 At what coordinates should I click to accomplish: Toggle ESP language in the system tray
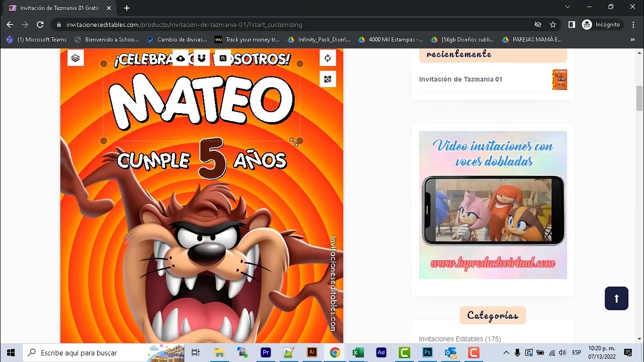tap(577, 352)
